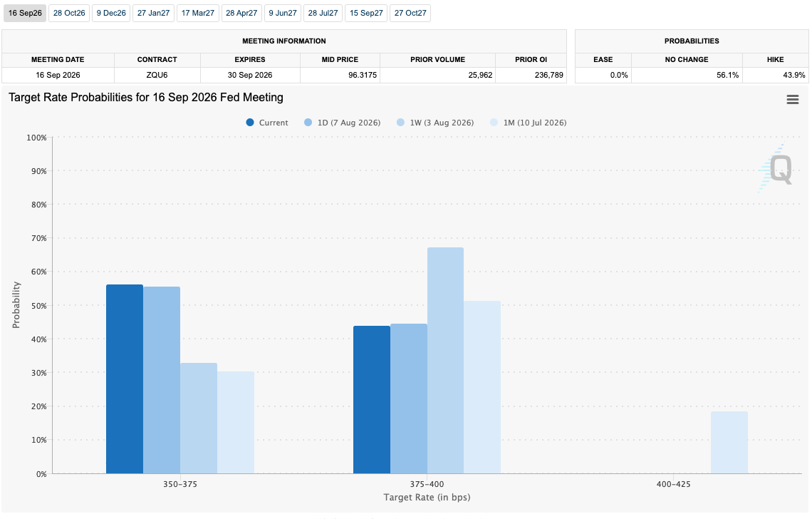Toggle the 1W (3 Aug 2026) legend series
This screenshot has width=812, height=519.
[435, 123]
